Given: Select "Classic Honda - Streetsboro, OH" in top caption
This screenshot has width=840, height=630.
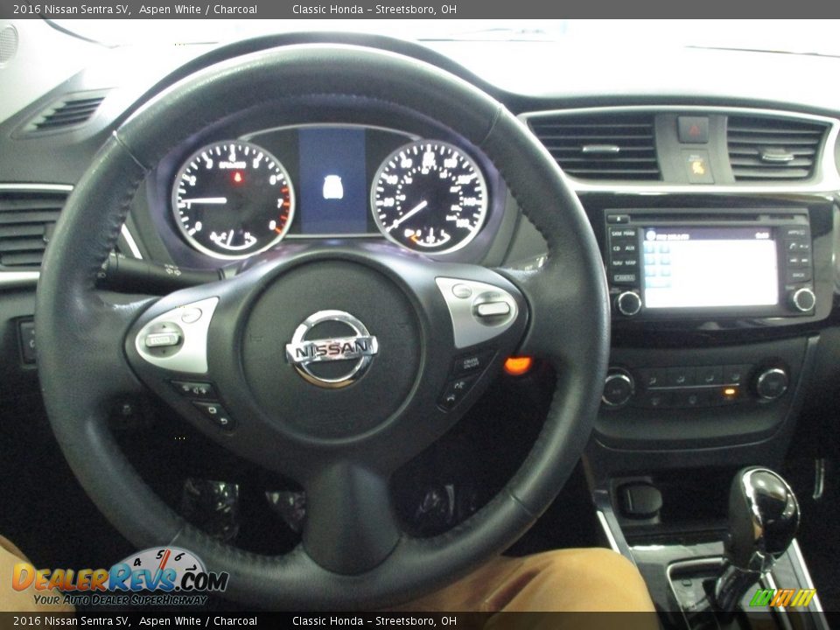Looking at the screenshot, I should click(374, 9).
